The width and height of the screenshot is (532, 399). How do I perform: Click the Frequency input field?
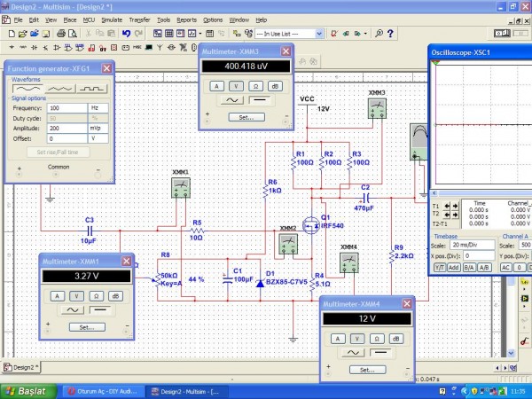click(67, 107)
